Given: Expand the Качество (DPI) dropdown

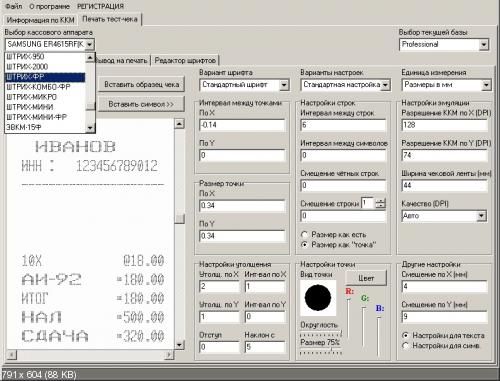Looking at the screenshot, I should pos(481,216).
